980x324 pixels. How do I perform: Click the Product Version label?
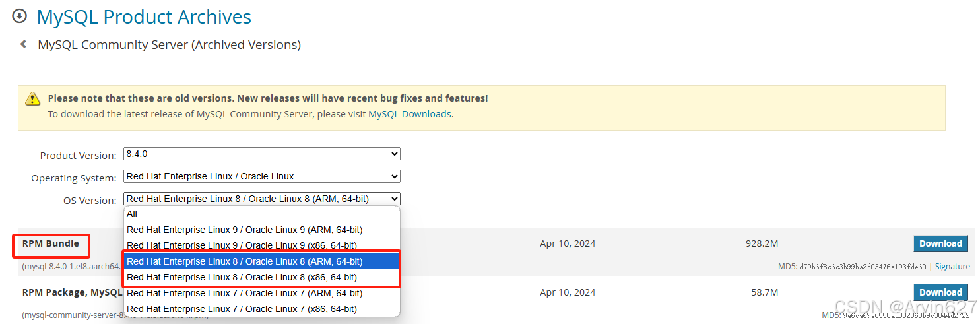[x=78, y=156]
